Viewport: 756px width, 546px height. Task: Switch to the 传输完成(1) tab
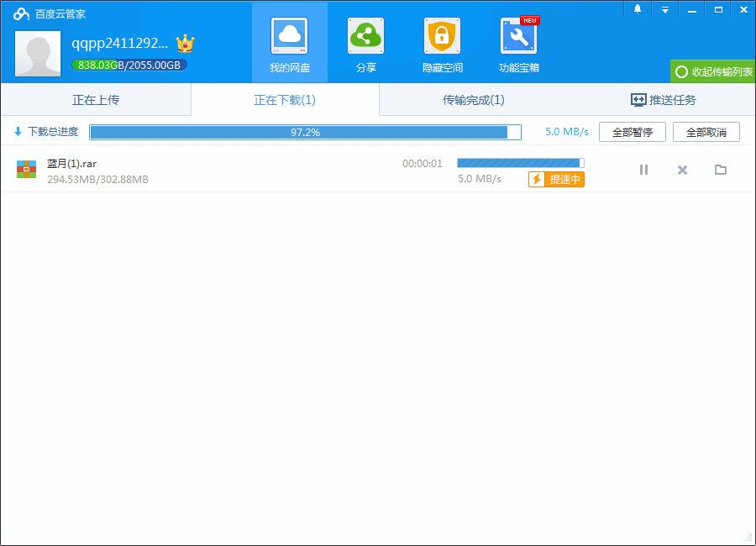point(474,100)
